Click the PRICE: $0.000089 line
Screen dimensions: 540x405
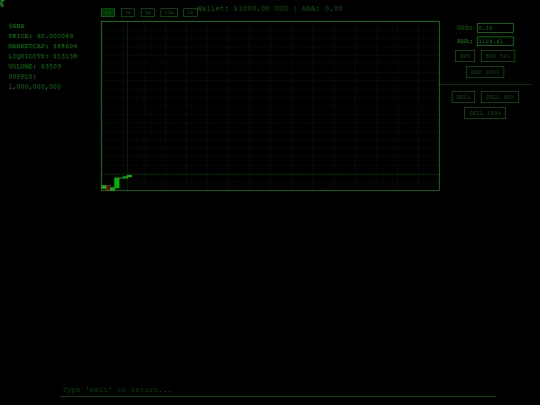point(41,36)
